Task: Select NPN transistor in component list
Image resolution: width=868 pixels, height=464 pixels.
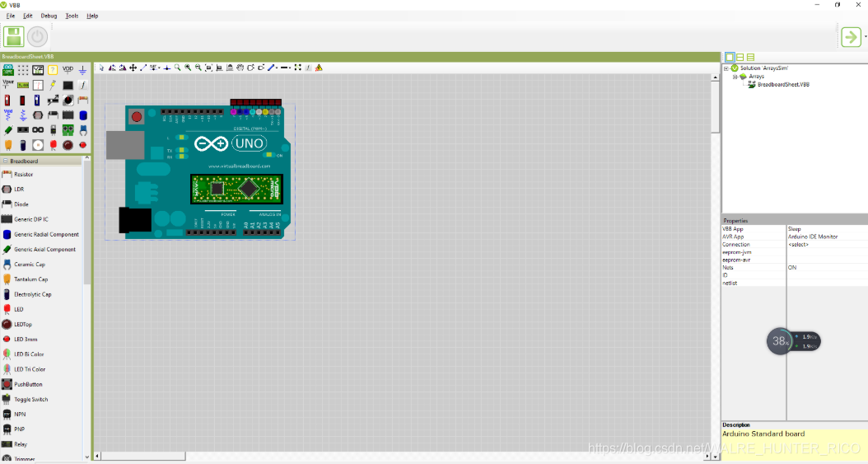Action: point(20,415)
